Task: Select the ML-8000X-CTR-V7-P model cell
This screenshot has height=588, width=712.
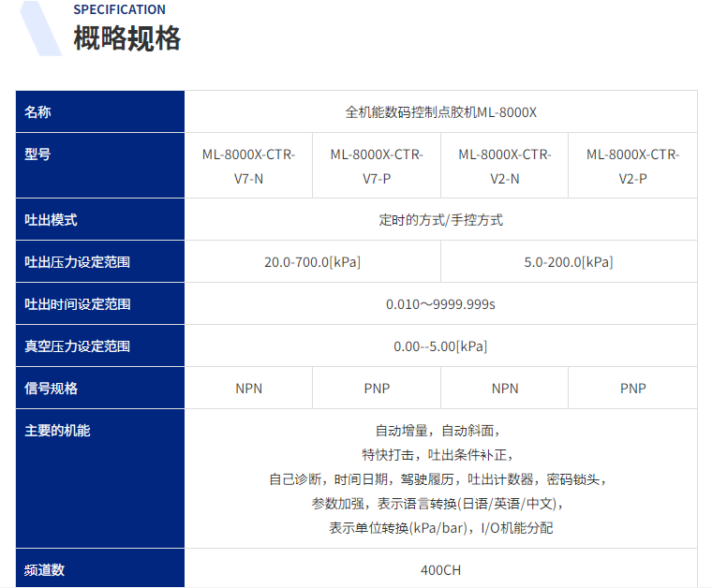Action: click(377, 166)
